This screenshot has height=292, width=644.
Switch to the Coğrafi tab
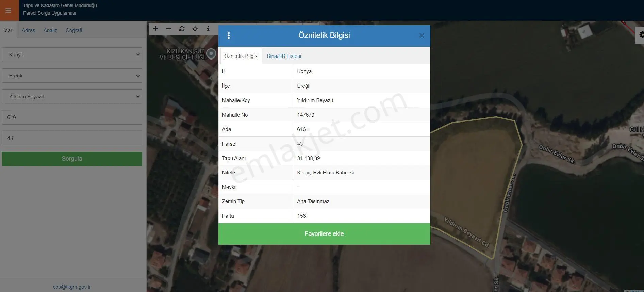coord(74,30)
